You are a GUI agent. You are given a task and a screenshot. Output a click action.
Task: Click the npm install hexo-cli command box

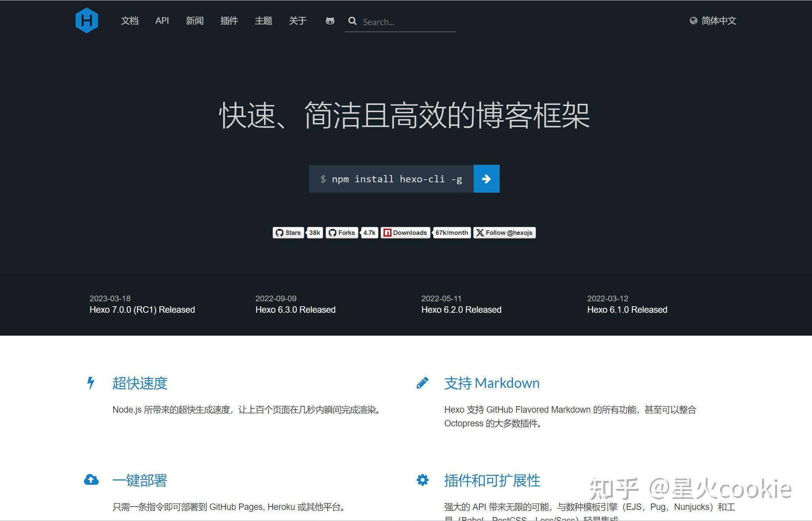(x=391, y=178)
